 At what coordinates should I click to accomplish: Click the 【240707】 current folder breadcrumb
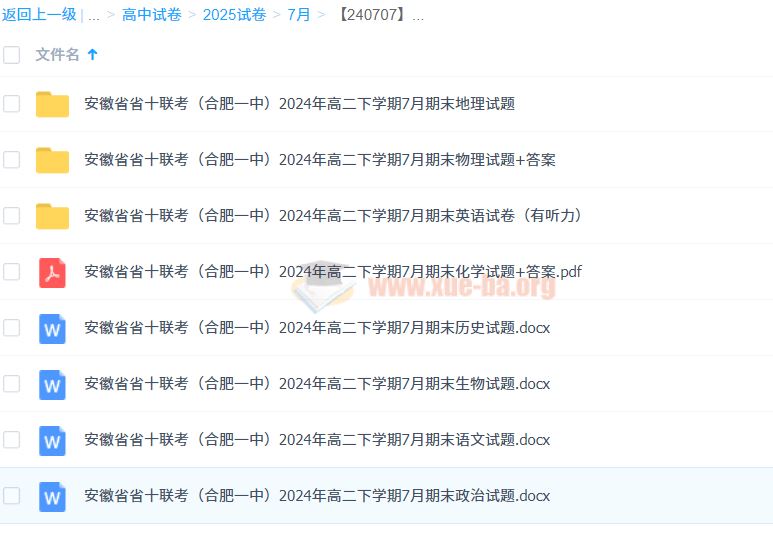[x=379, y=14]
